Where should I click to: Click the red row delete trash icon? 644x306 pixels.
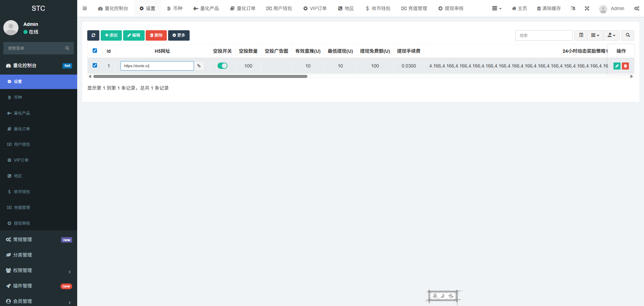click(x=625, y=66)
